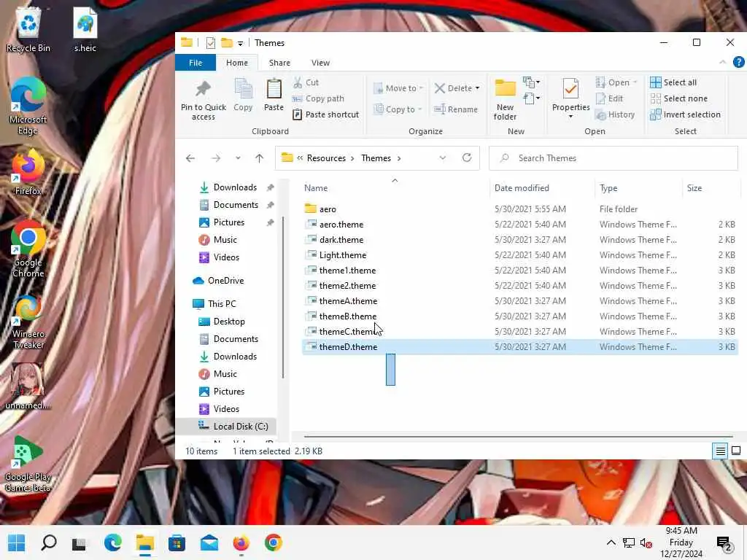This screenshot has width=747, height=560.
Task: Launch Firefox from the taskbar
Action: click(x=241, y=542)
